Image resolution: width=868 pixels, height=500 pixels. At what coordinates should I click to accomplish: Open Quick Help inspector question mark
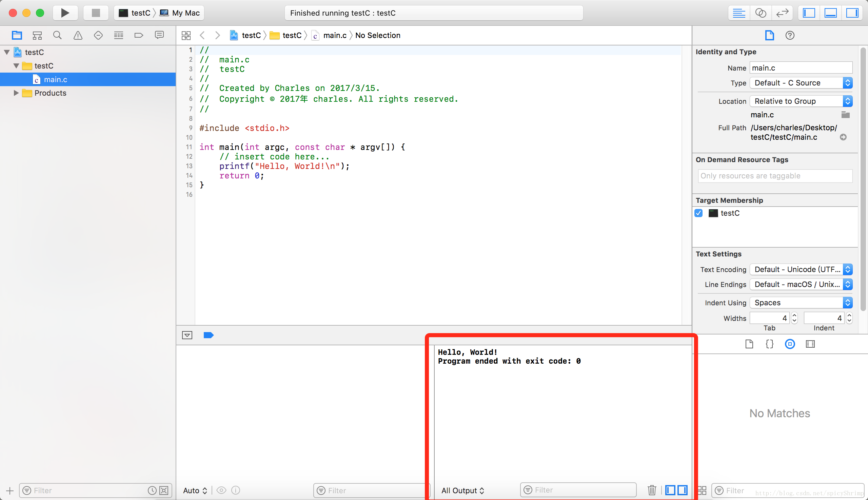(790, 35)
